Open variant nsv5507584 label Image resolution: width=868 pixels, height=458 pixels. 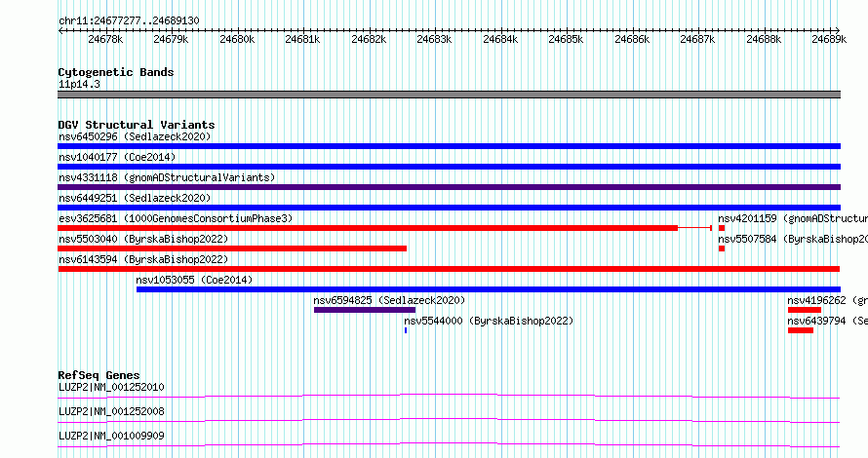(793, 239)
